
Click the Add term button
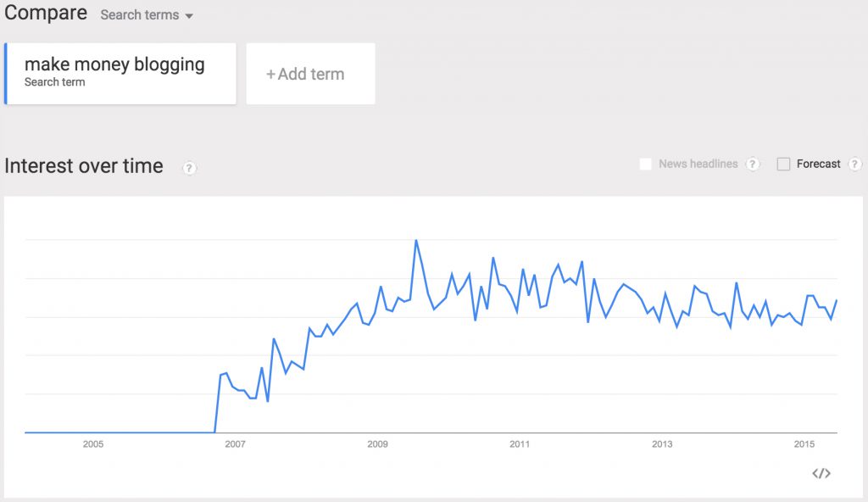pos(310,74)
